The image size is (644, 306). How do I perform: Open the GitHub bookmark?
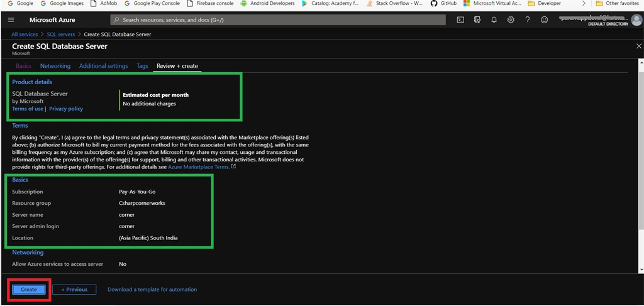(443, 3)
